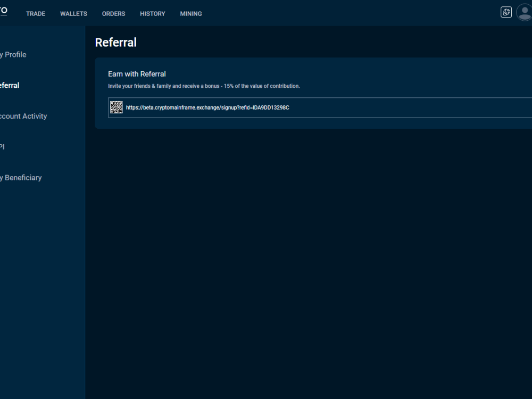
Task: Open the TRADE menu item
Action: [36, 14]
